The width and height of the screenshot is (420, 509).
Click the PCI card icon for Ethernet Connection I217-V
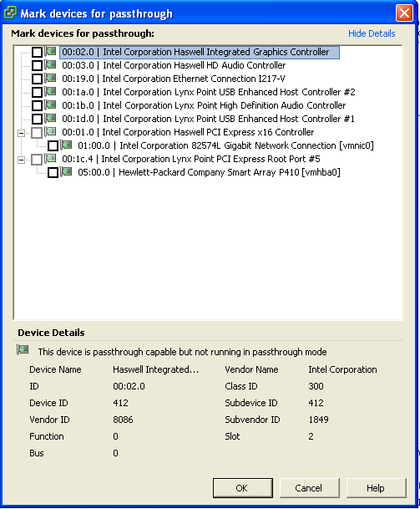(x=51, y=78)
